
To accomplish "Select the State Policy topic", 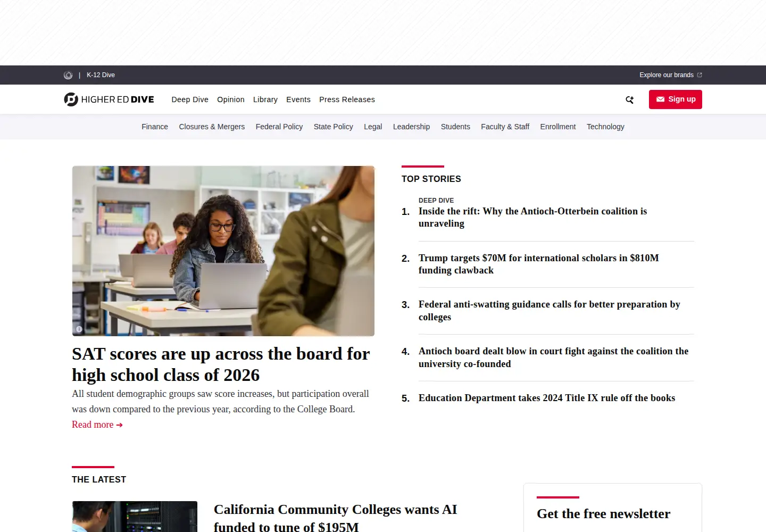I will point(334,127).
